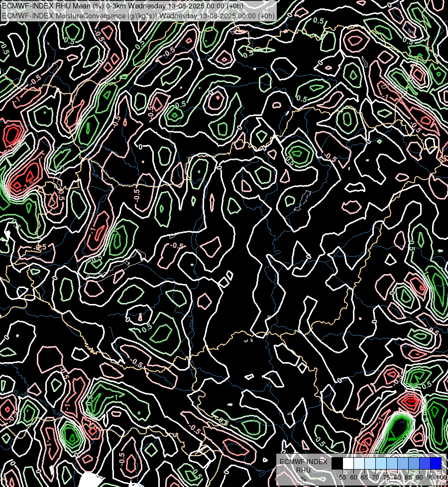Click the % unit label in legend
448x487 pixels.
pos(303,479)
